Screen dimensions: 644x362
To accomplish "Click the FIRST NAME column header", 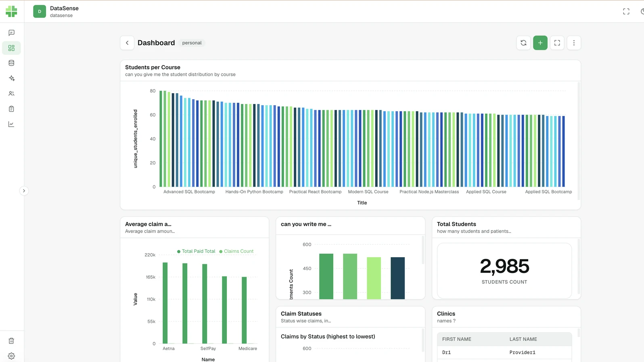I will [x=457, y=339].
